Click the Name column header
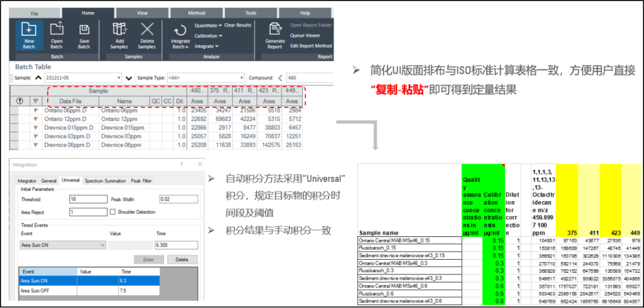Screen dimensions: 644x308 [x=124, y=101]
